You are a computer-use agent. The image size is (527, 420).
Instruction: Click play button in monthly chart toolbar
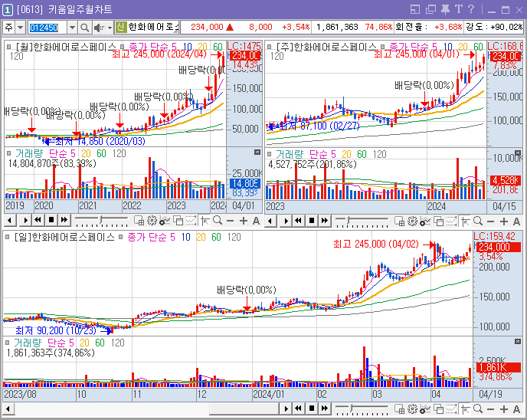(25, 221)
